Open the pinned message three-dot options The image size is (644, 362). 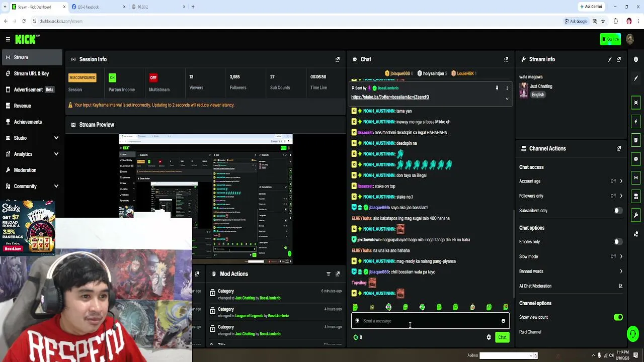click(x=507, y=88)
